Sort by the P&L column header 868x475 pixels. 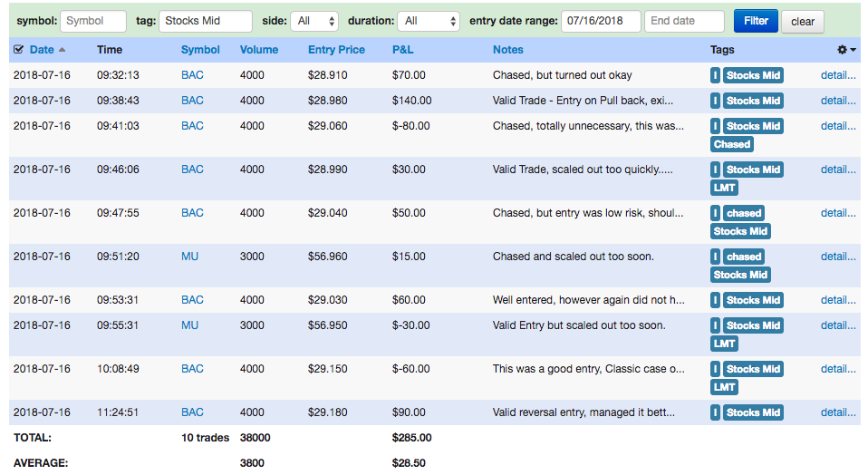click(402, 50)
